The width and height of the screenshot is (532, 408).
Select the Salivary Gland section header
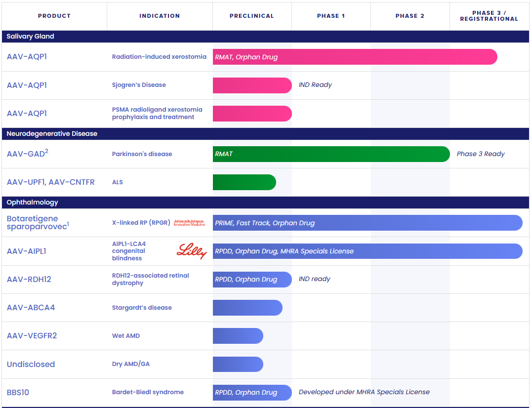(31, 37)
